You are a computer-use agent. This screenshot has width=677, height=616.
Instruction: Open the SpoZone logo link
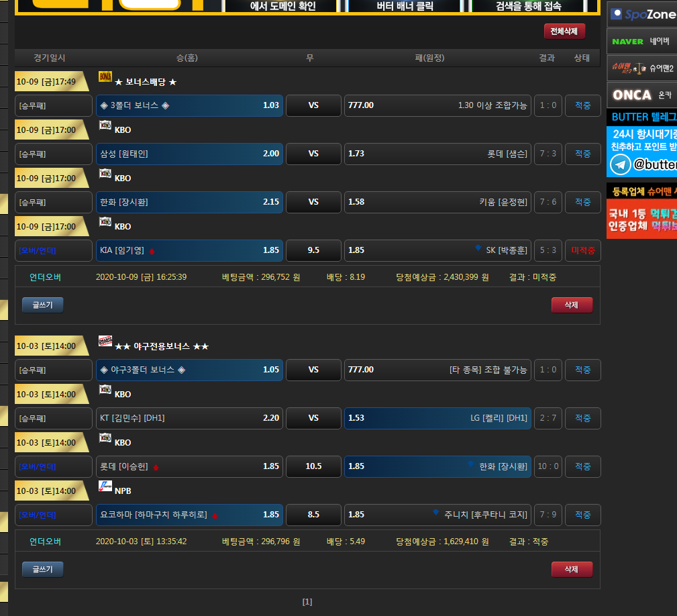(641, 14)
